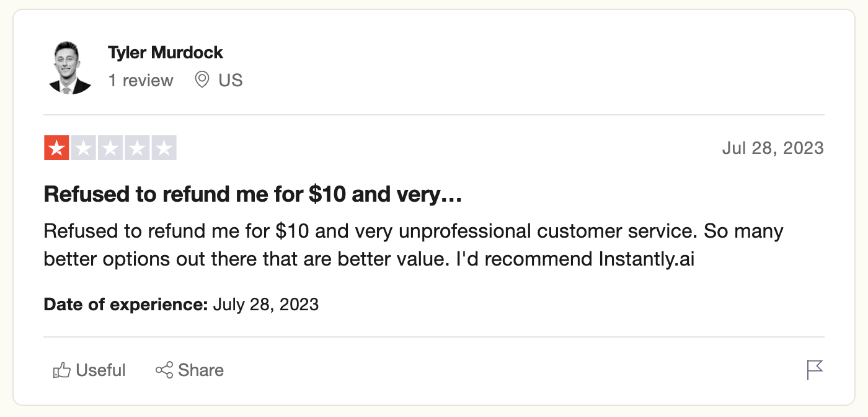
Task: Click the US country label
Action: (x=231, y=80)
